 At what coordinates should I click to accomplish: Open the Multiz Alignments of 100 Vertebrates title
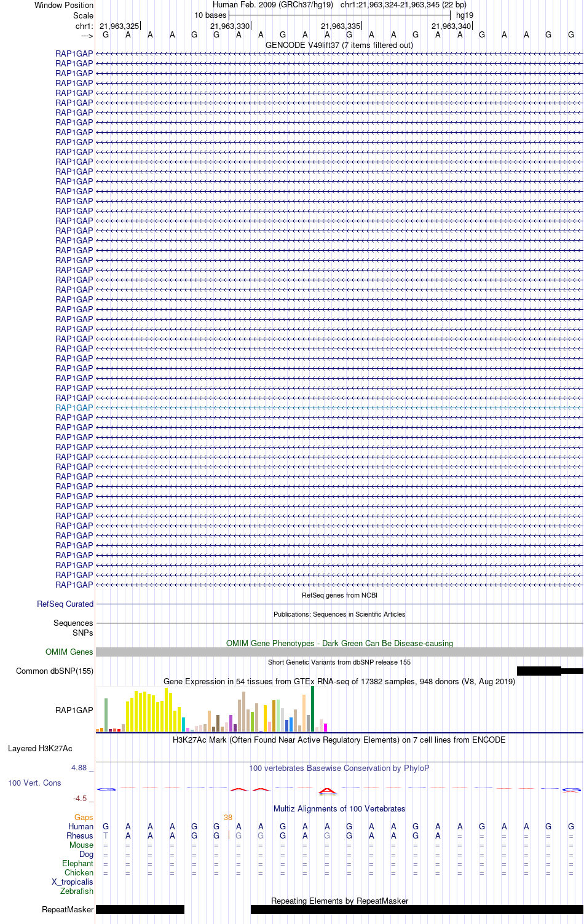click(x=339, y=808)
